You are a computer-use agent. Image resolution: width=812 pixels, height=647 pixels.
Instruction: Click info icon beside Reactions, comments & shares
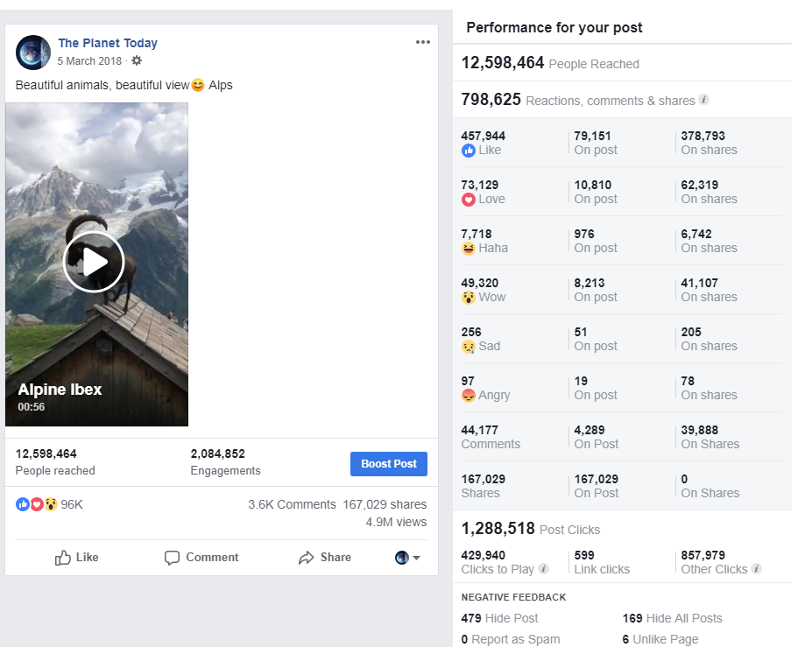[x=704, y=100]
